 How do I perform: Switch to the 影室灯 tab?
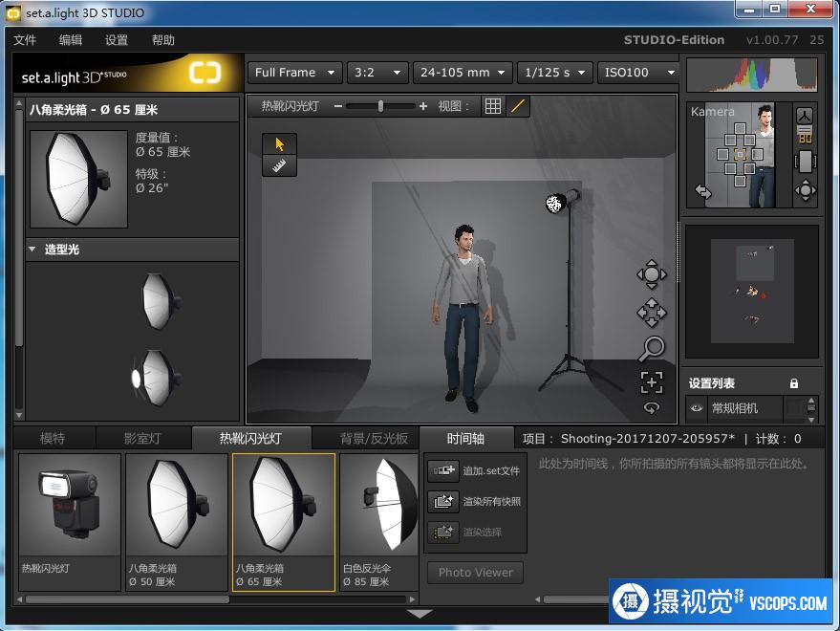pos(142,439)
